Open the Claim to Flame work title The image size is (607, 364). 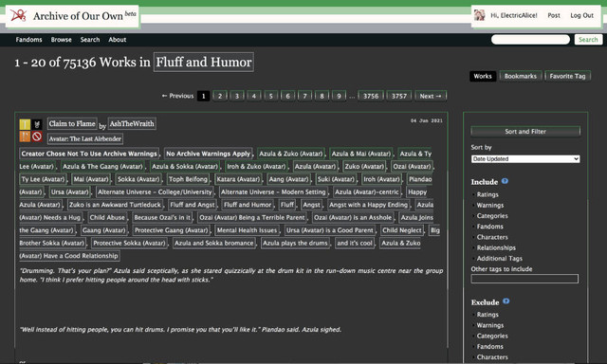click(72, 124)
